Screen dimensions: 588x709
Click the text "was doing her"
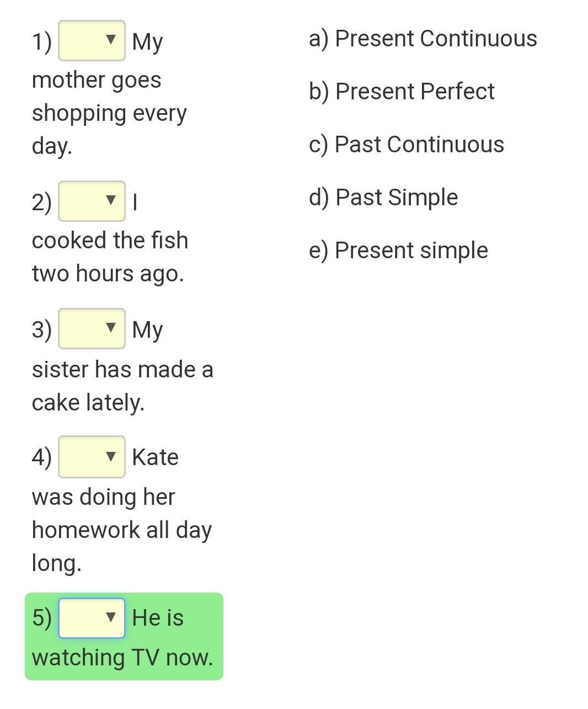click(x=103, y=497)
